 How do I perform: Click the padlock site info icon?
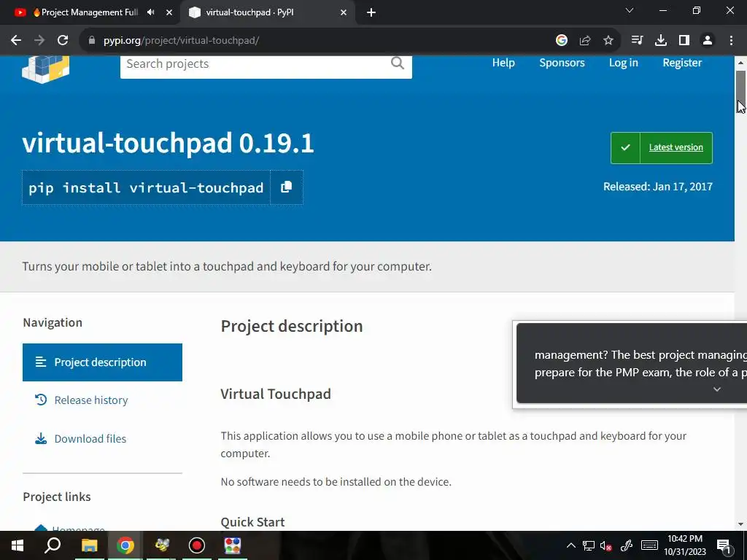(x=92, y=41)
